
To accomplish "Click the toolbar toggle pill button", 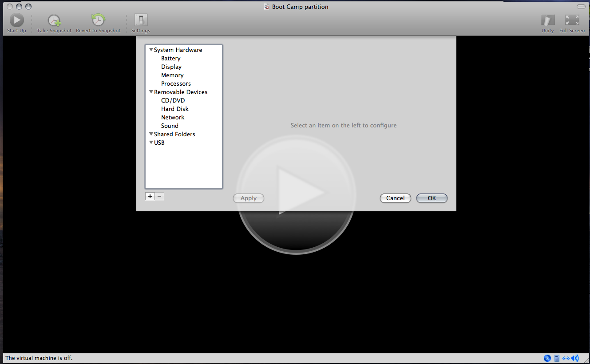I will coord(581,7).
